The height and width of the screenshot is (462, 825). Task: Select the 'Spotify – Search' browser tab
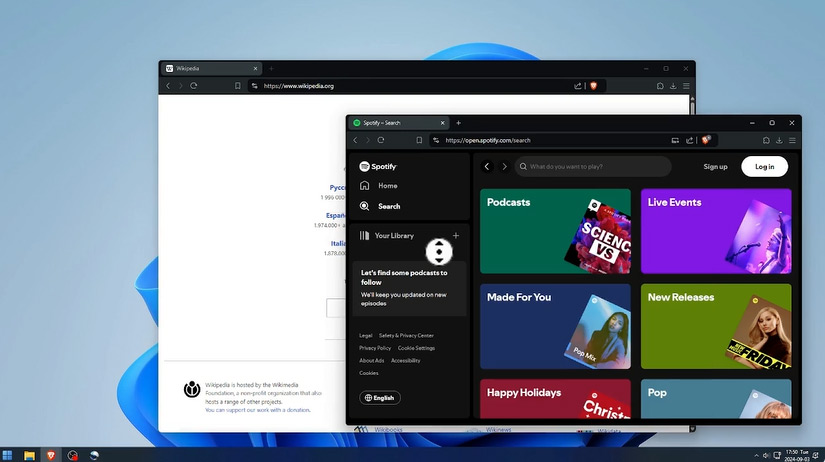[398, 123]
